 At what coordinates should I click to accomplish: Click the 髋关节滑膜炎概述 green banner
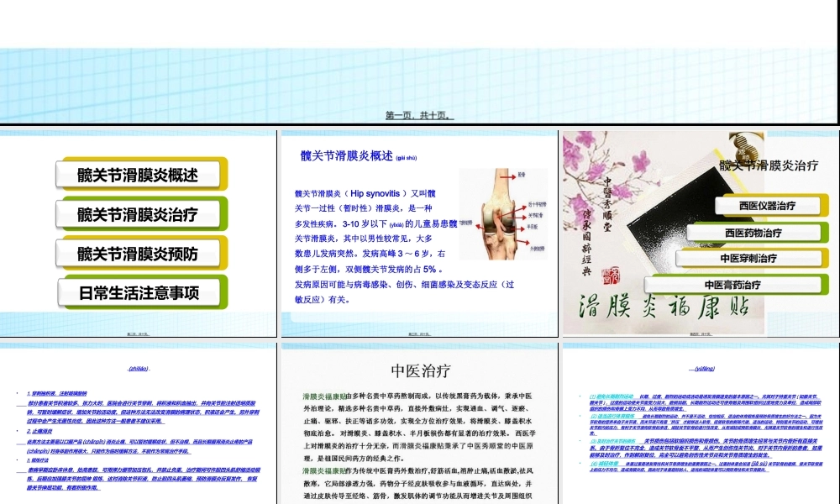click(x=139, y=174)
